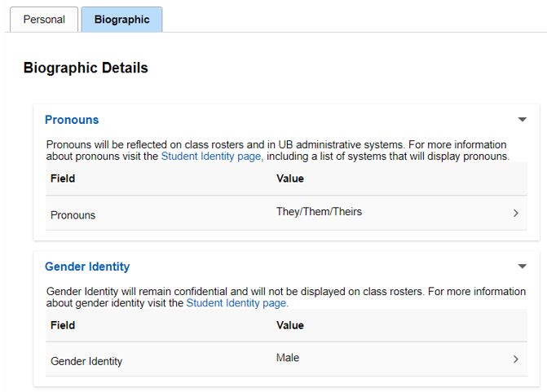The height and width of the screenshot is (392, 547).
Task: Switch to the Personal tab
Action: tap(44, 20)
